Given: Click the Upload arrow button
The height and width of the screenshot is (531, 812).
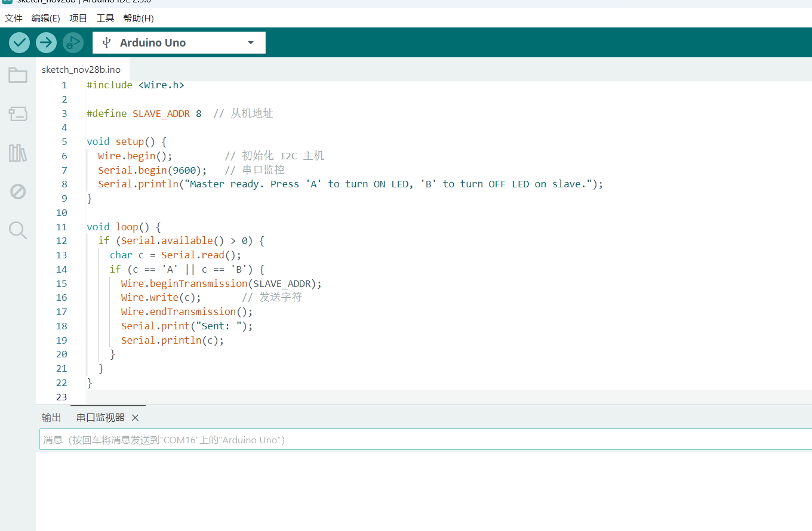Looking at the screenshot, I should point(46,42).
